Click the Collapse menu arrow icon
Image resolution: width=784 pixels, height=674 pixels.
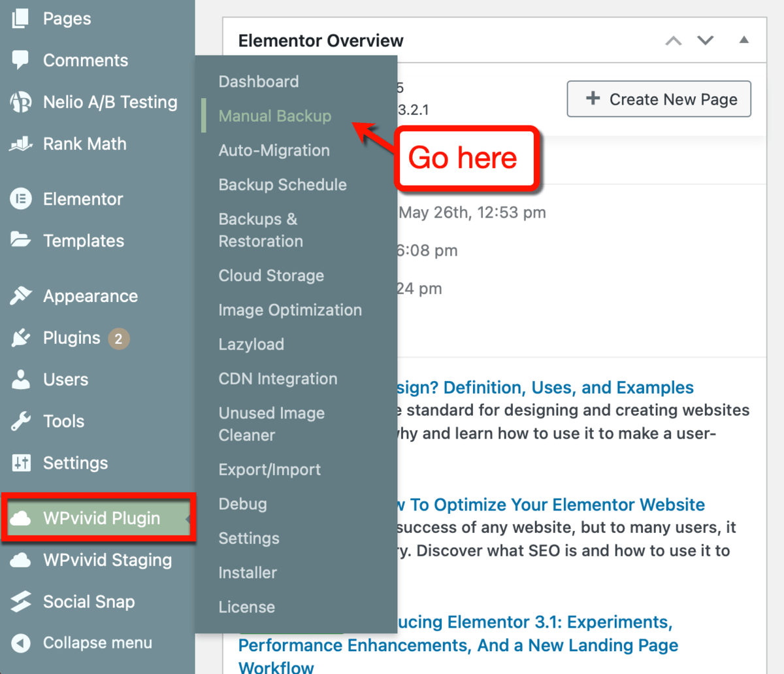(x=20, y=643)
